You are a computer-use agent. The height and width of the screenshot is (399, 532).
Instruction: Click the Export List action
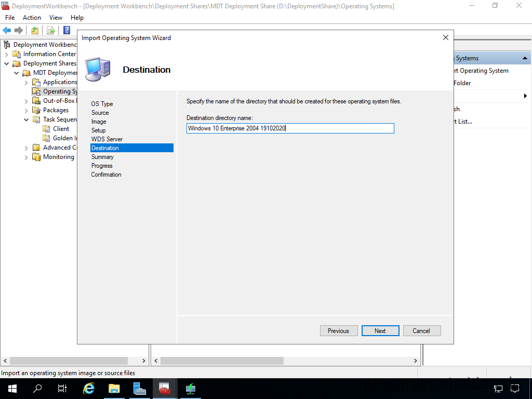463,122
